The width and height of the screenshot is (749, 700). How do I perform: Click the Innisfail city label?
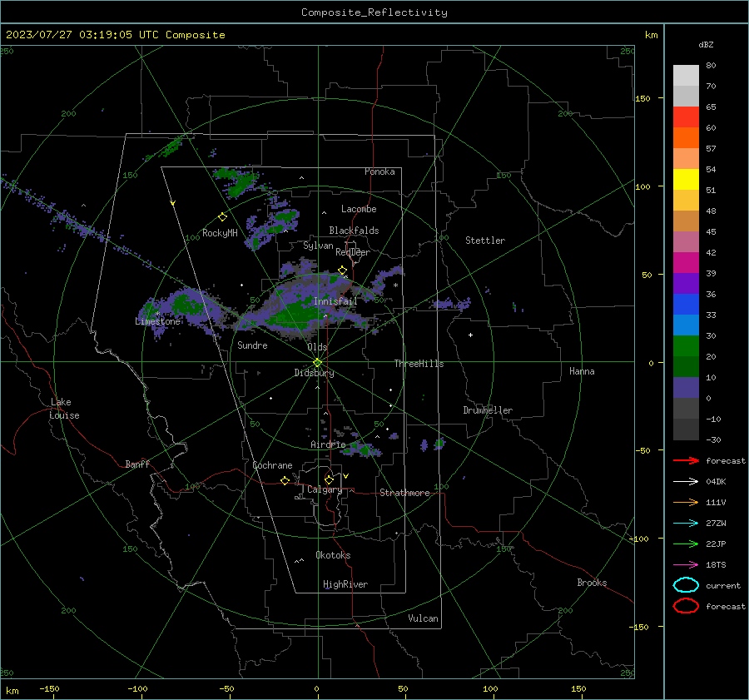tap(335, 301)
